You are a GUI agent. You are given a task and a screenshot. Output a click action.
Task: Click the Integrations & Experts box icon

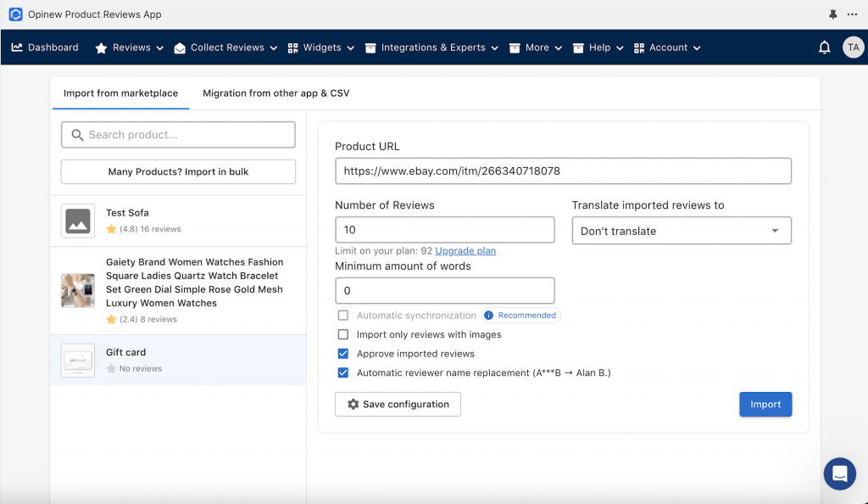370,48
